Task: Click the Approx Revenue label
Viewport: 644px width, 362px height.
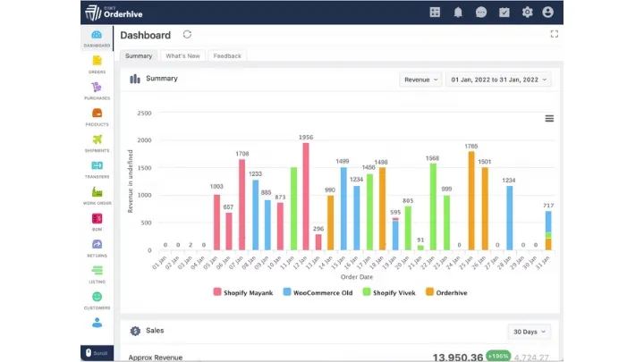Action: [x=156, y=358]
